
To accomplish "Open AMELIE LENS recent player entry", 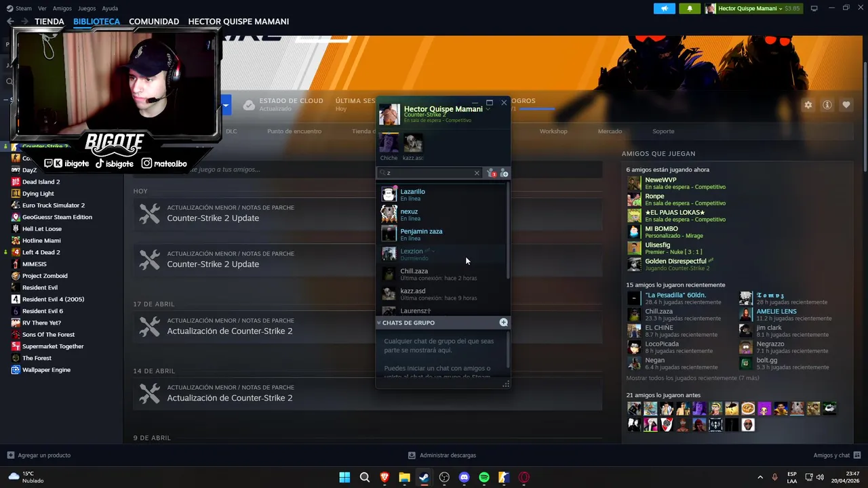I will click(785, 314).
